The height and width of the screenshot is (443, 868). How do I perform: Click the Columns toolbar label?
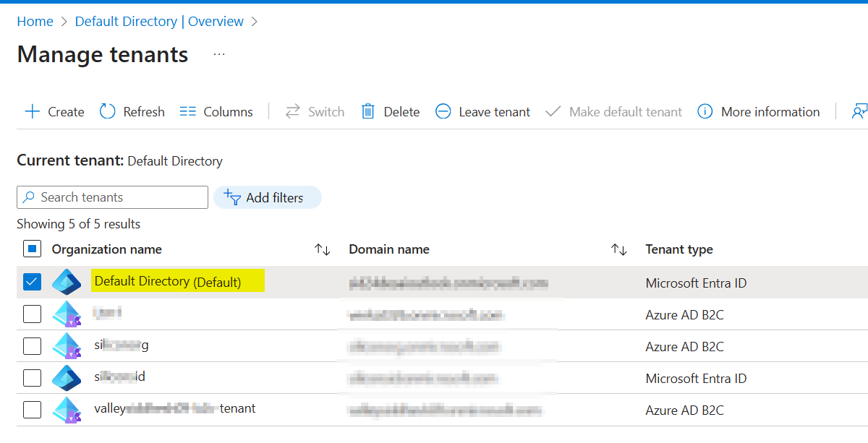pos(229,112)
